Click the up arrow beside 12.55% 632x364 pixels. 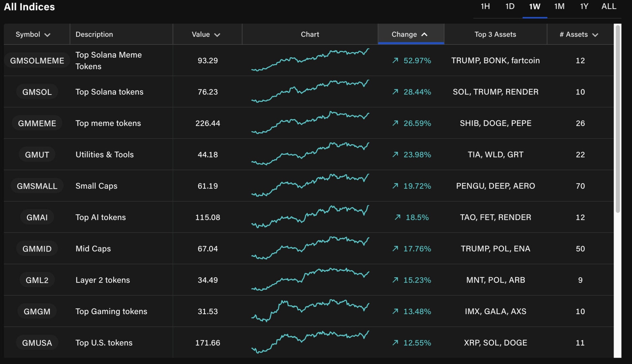[x=395, y=342]
